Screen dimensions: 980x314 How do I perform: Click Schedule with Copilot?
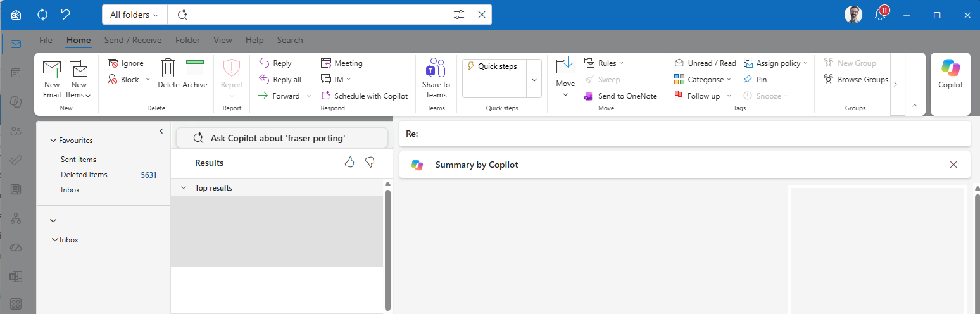pos(365,96)
